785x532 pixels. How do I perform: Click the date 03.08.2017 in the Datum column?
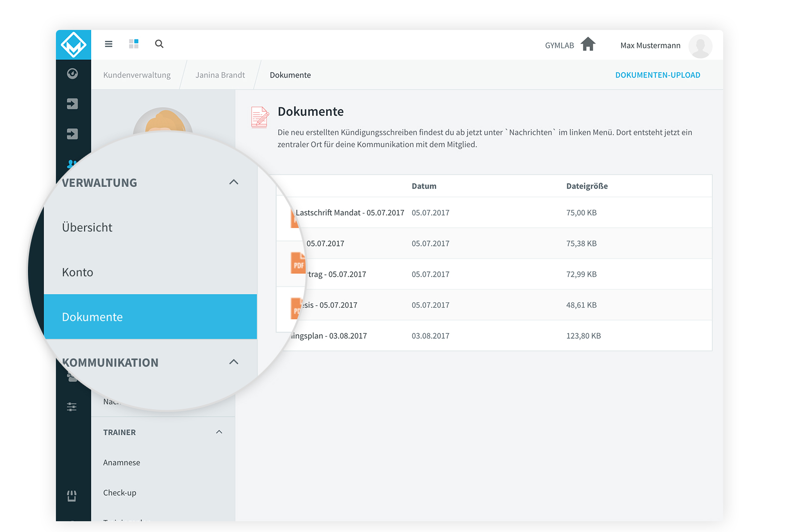(430, 336)
